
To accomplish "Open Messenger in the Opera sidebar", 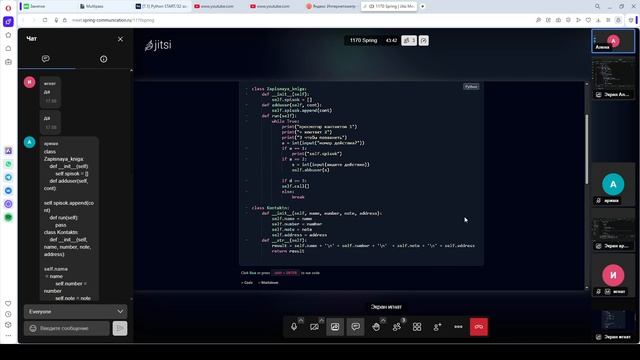I will pos(8,191).
